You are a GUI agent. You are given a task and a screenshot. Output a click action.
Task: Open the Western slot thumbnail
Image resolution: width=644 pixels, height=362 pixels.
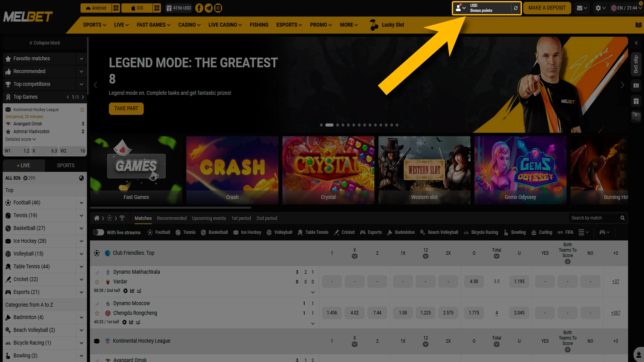tap(424, 170)
